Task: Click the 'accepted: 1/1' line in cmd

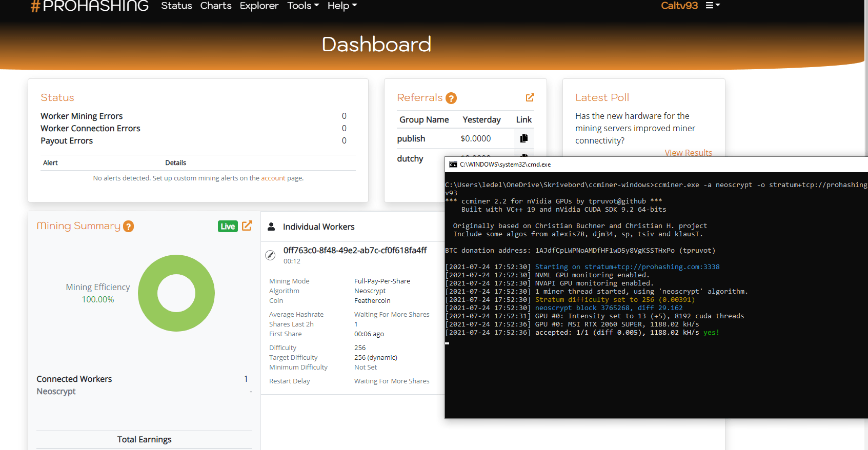Action: (x=582, y=333)
